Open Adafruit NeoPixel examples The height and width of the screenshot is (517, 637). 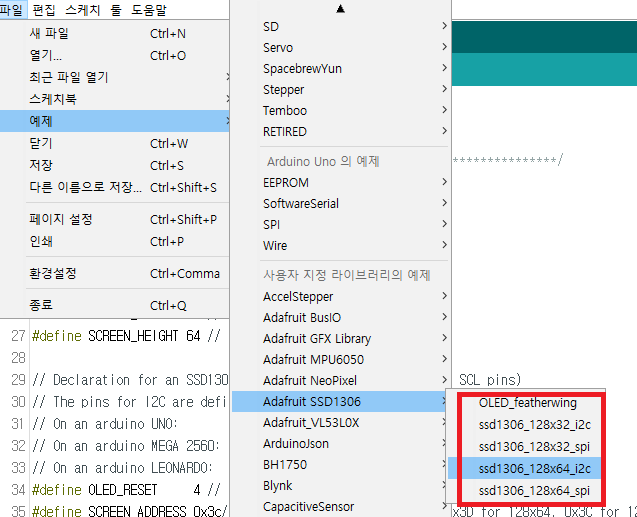340,381
